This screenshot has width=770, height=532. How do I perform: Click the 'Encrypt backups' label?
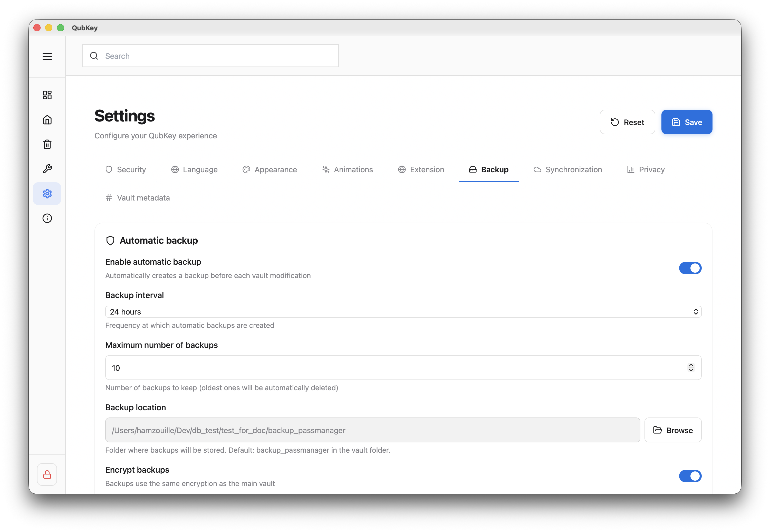(x=137, y=470)
